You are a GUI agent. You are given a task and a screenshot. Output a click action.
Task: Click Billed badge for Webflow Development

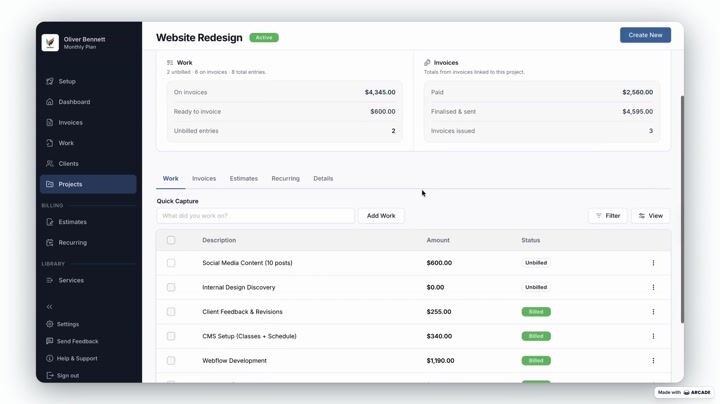click(x=536, y=361)
